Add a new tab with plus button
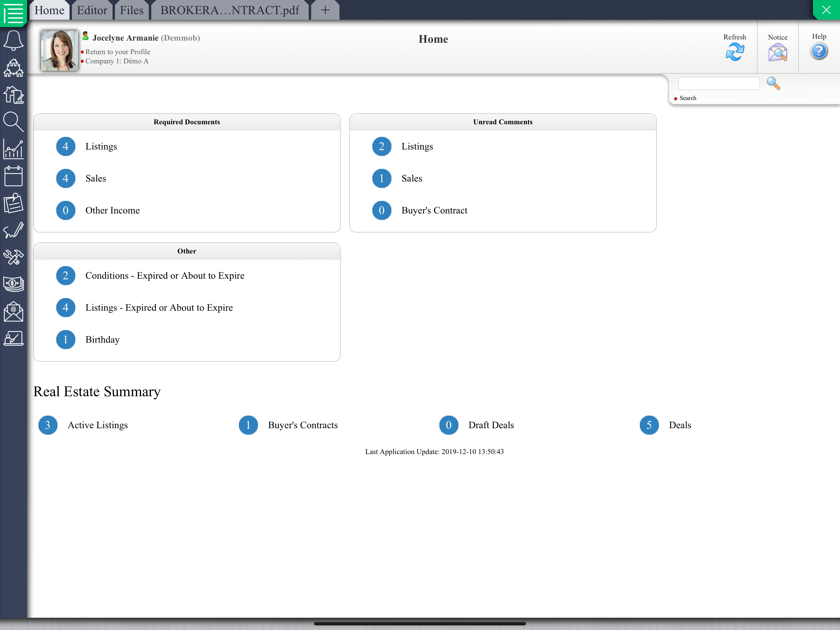Screen dimensions: 840x630 point(325,10)
